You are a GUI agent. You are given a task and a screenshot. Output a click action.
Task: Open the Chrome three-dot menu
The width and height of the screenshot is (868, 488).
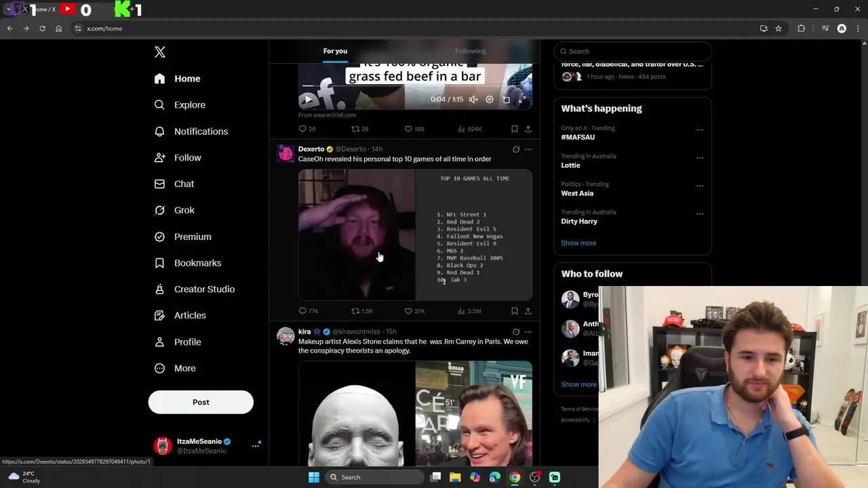(x=858, y=28)
